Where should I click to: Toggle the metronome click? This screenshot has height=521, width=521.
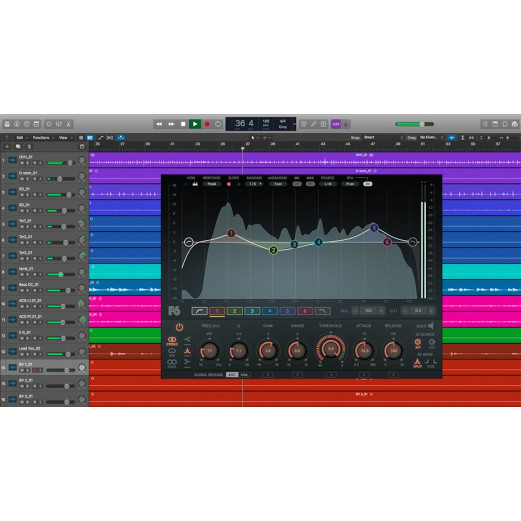point(346,124)
